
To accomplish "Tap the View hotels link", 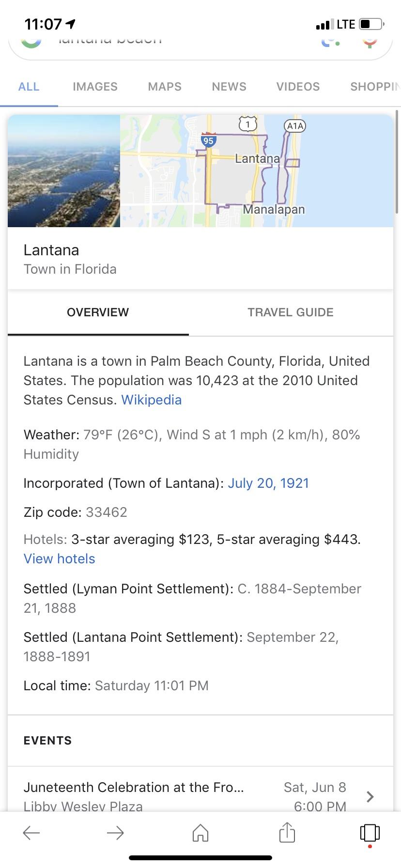I will coord(59,559).
